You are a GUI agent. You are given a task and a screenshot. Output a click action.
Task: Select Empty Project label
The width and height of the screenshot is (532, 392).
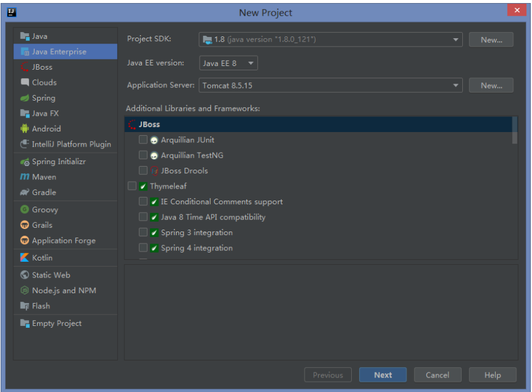[56, 324]
